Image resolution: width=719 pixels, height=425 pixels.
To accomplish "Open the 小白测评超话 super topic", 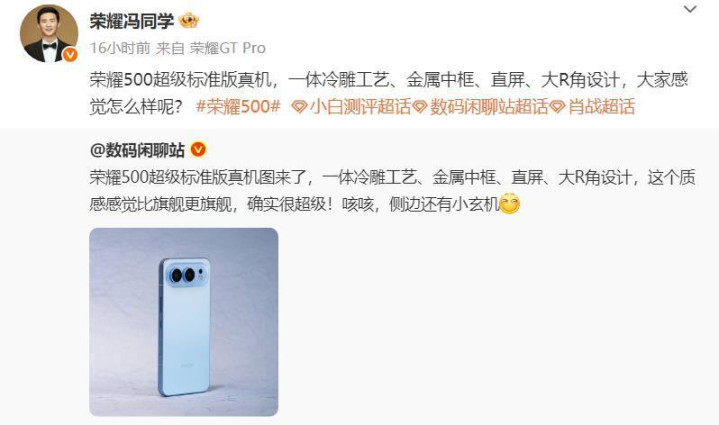I will 360,106.
